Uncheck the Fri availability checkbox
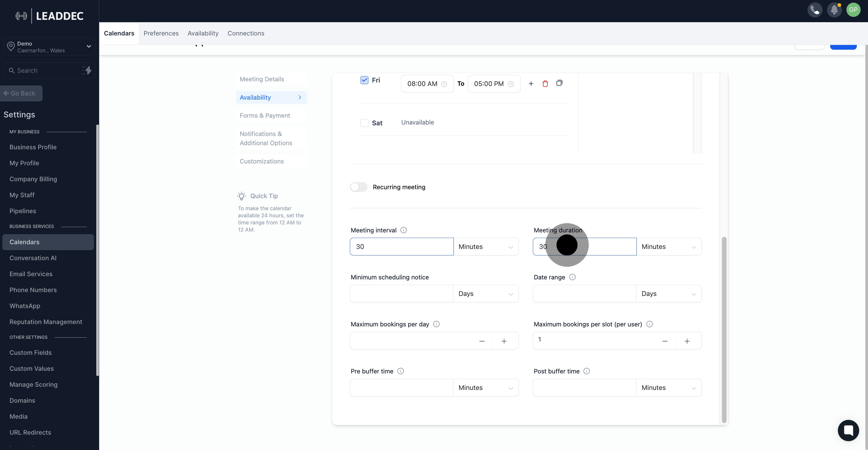The image size is (868, 450). pos(364,80)
